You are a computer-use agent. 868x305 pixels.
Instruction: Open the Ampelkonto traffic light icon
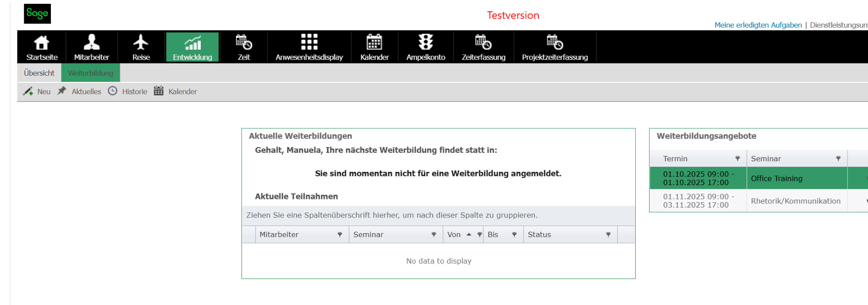(425, 43)
